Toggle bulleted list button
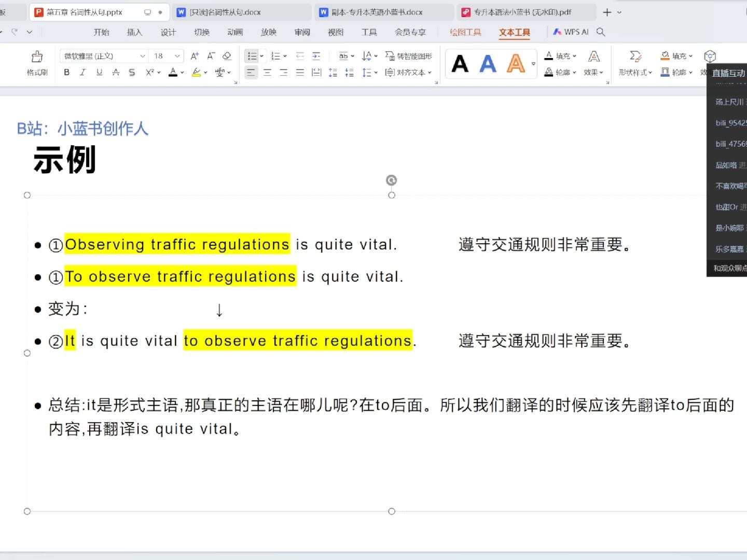This screenshot has width=747, height=560. point(252,56)
